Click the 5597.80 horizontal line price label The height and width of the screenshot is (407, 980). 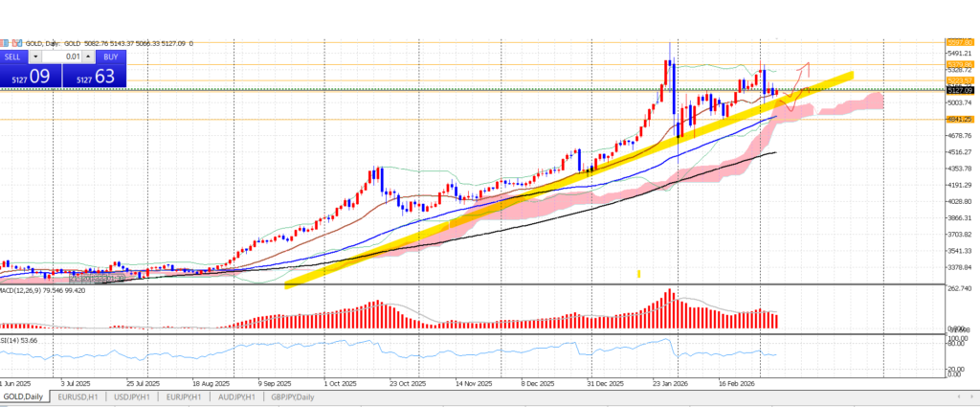[x=960, y=42]
